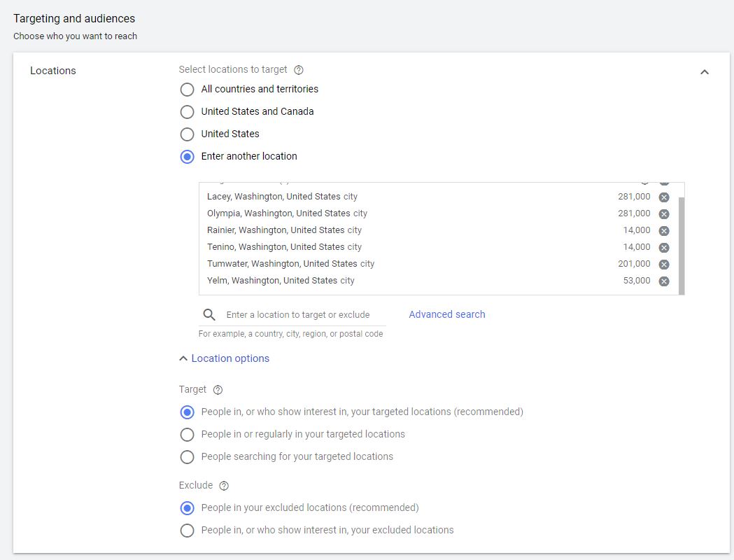This screenshot has height=560, width=734.
Task: Open Advanced search link
Action: click(x=446, y=314)
